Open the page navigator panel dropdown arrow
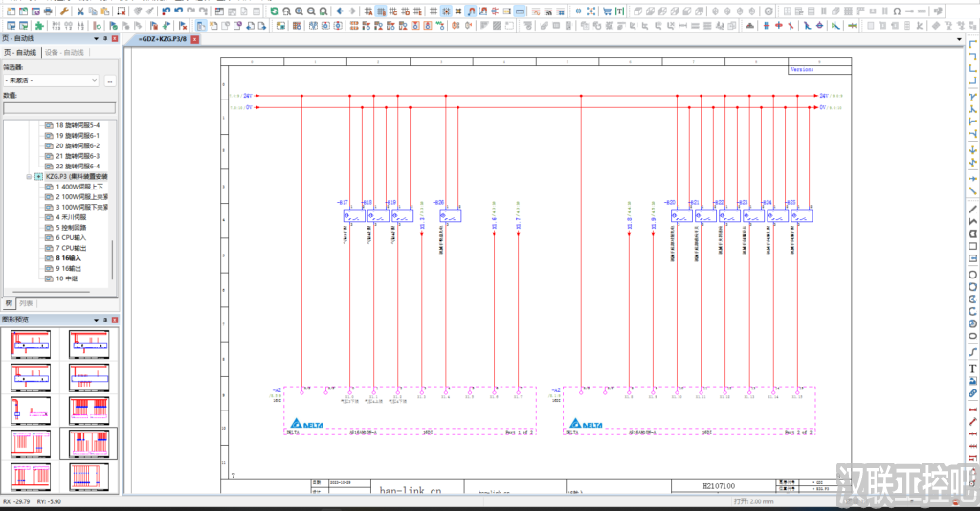980x511 pixels. pyautogui.click(x=97, y=38)
